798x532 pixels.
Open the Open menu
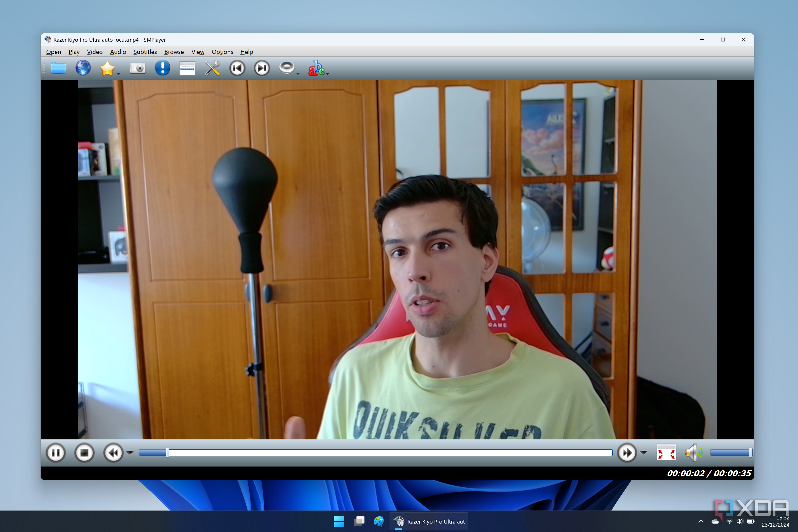(x=54, y=52)
